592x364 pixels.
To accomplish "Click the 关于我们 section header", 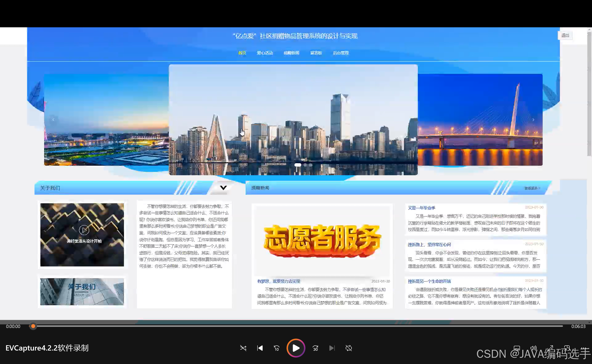I will pyautogui.click(x=50, y=188).
